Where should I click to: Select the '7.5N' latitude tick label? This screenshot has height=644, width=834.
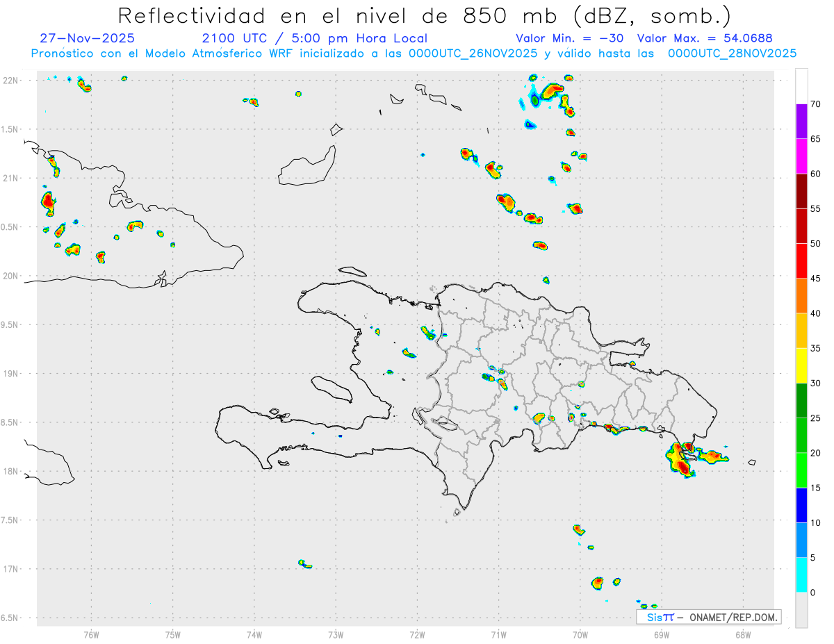(x=9, y=520)
